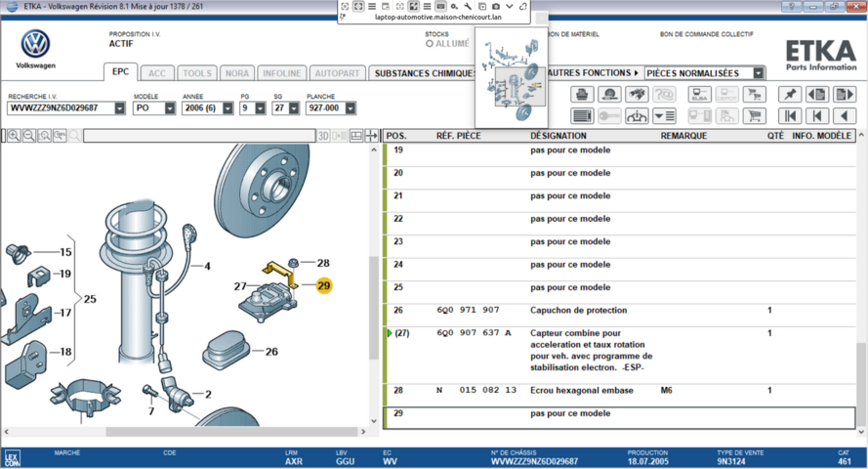Screen dimensions: 868x469
Task: Click the single shopping cart icon
Action: pyautogui.click(x=754, y=115)
